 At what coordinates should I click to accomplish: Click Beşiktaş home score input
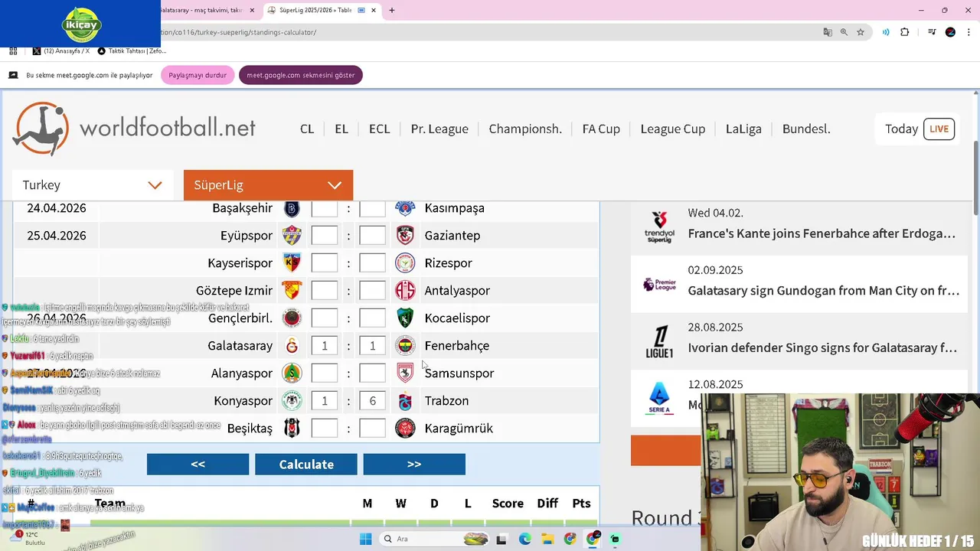pyautogui.click(x=324, y=428)
